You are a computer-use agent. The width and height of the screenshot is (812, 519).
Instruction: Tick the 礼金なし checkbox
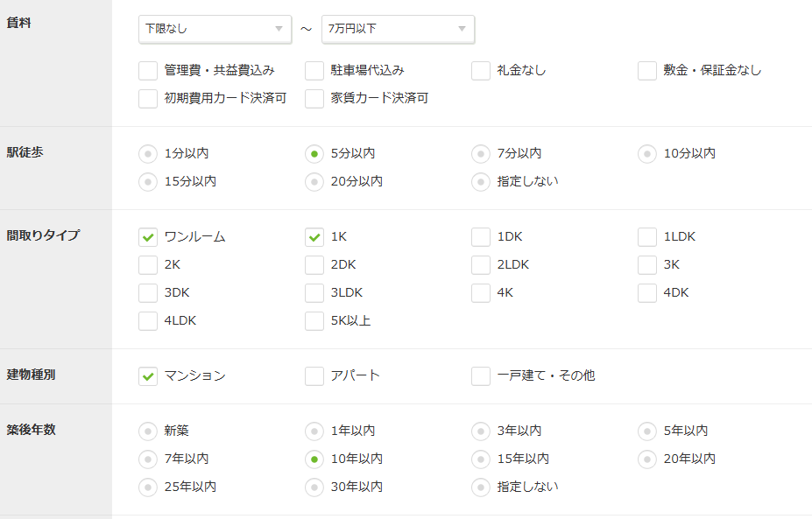point(481,71)
